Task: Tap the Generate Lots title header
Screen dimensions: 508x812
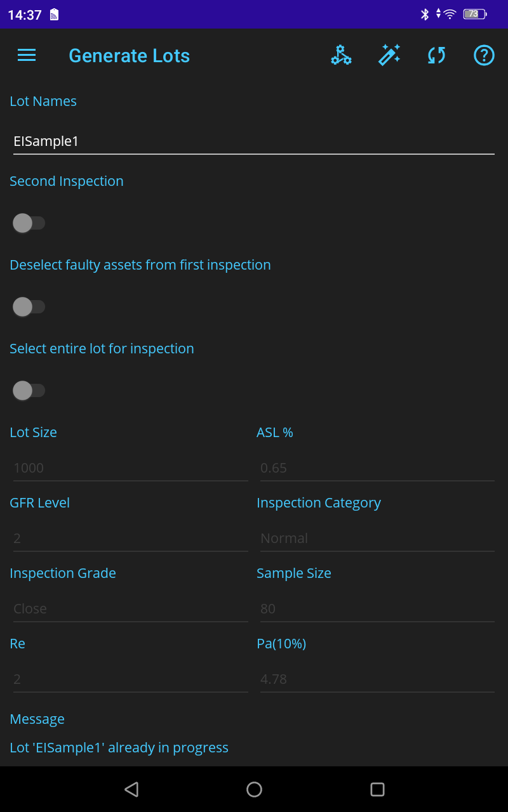Action: tap(129, 56)
